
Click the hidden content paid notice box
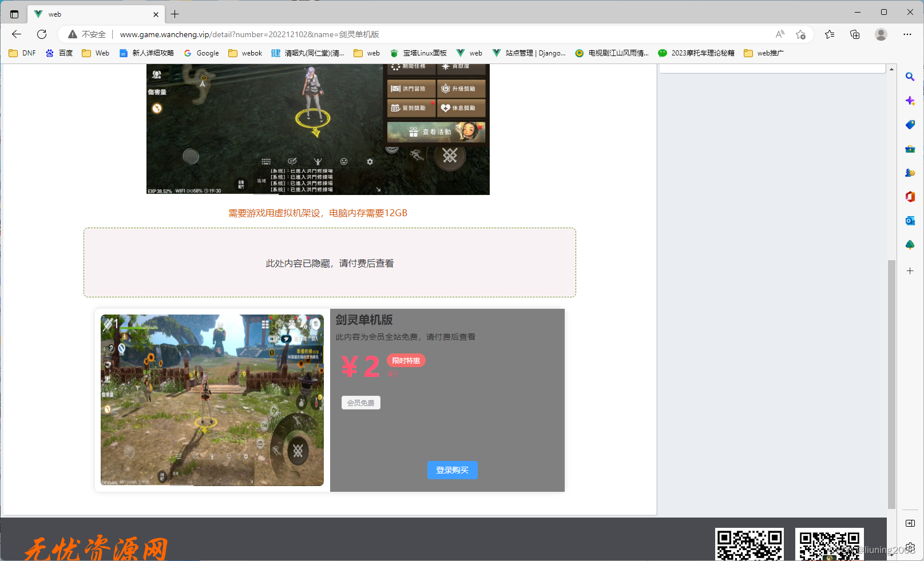330,262
